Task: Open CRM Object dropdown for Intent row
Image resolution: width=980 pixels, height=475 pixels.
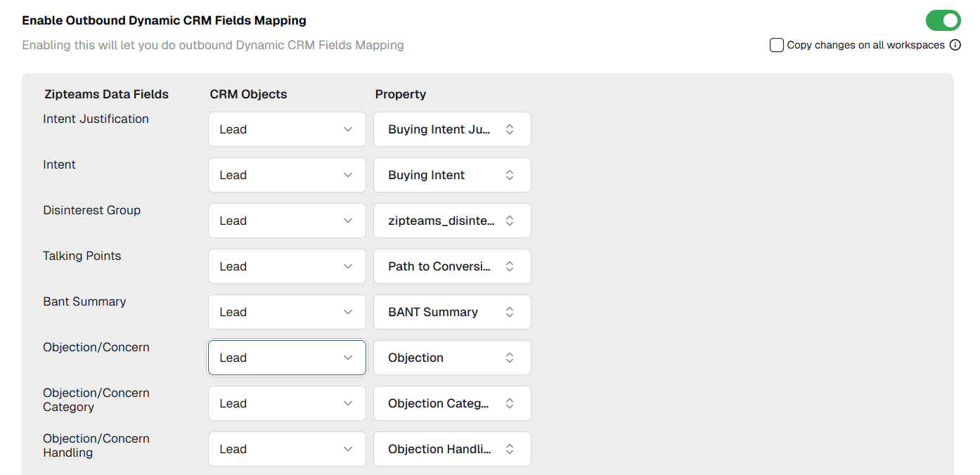Action: coord(287,175)
